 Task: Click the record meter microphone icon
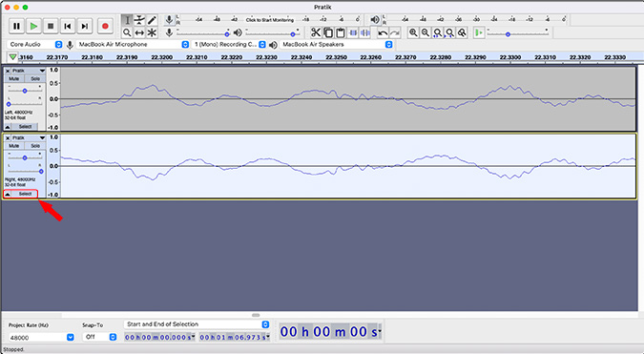point(169,20)
